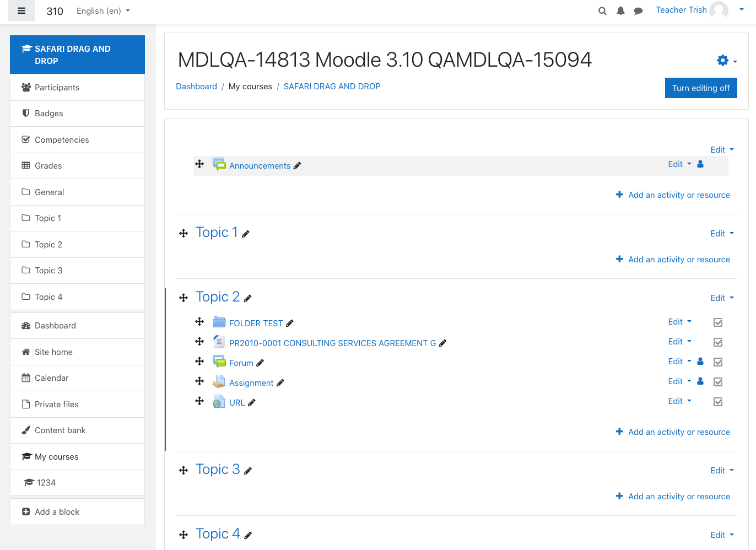Select the SAFARI DRAG AND DROP sidebar header
The width and height of the screenshot is (756, 550).
tap(77, 55)
